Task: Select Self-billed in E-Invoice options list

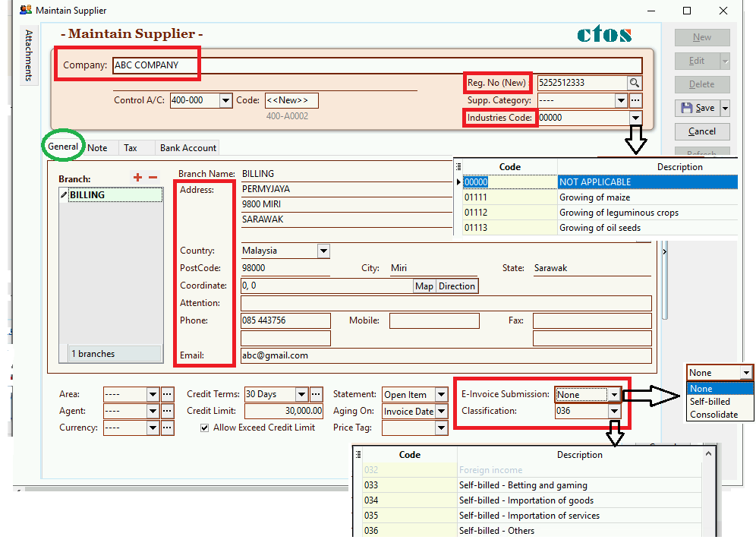Action: click(x=710, y=402)
